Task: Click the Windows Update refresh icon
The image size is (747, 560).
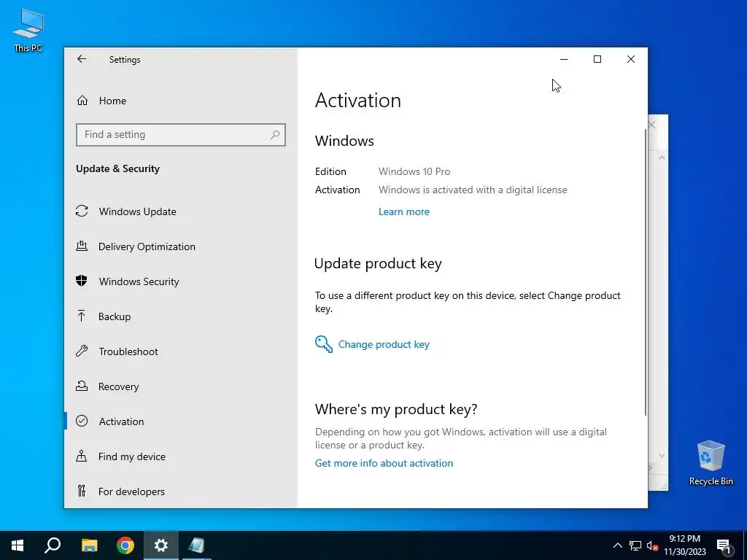Action: [82, 211]
